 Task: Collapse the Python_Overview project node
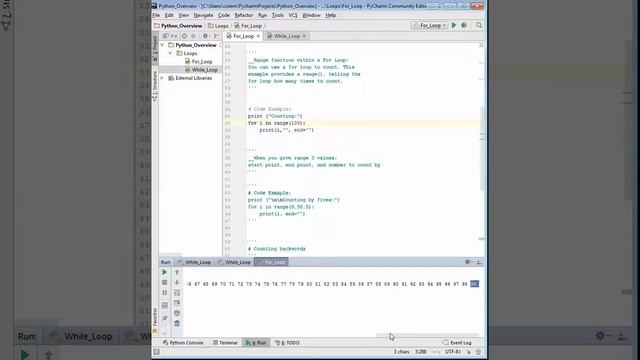pos(162,45)
